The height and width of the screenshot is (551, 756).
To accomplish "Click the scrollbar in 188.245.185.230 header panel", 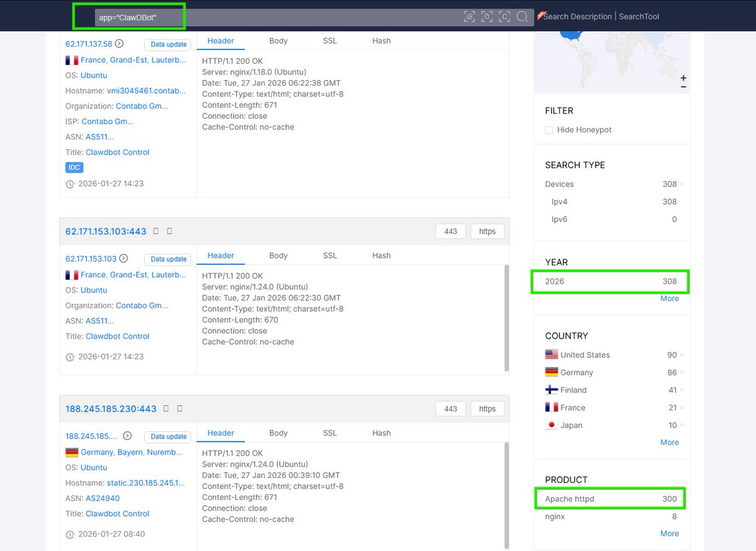I will [506, 495].
